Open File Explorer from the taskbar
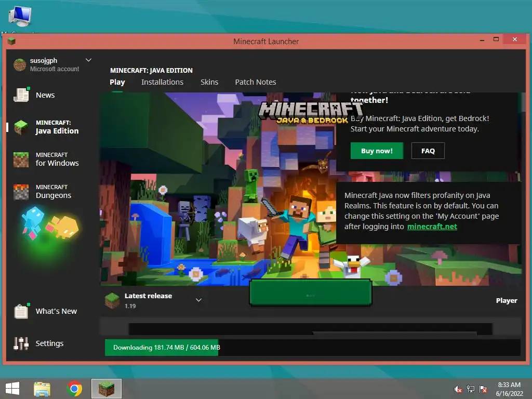 coord(42,389)
